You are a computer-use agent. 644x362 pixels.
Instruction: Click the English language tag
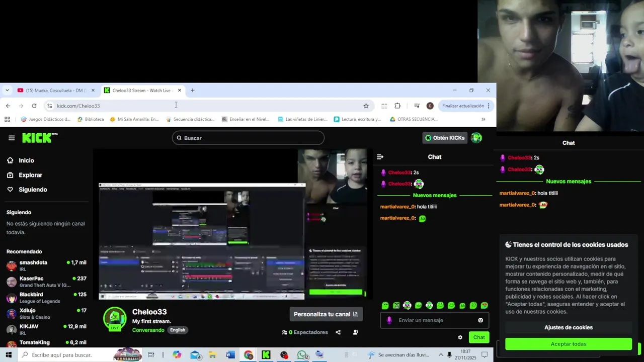pyautogui.click(x=178, y=330)
